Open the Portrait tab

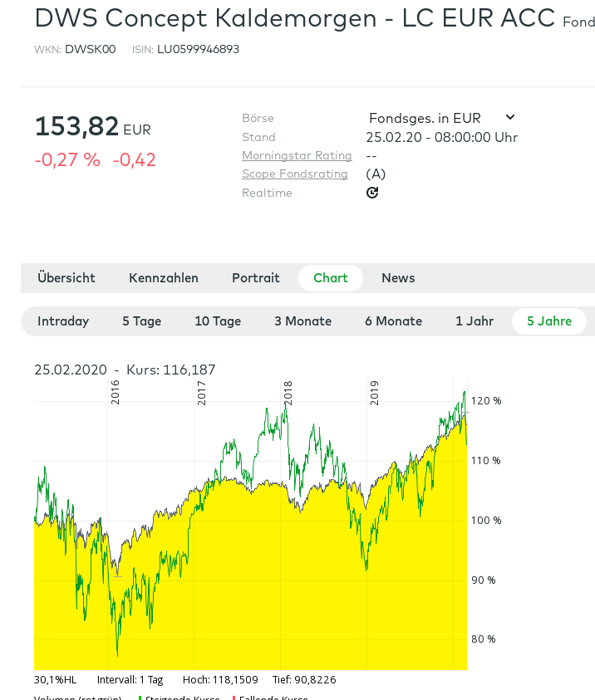coord(256,278)
